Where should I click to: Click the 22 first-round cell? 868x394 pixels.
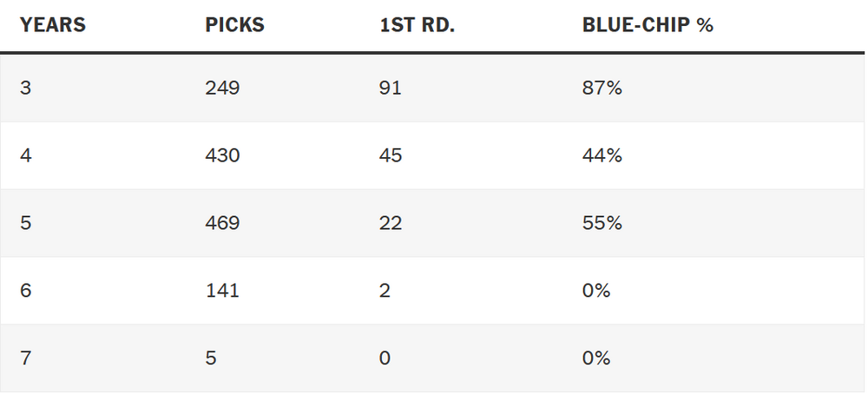point(391,223)
